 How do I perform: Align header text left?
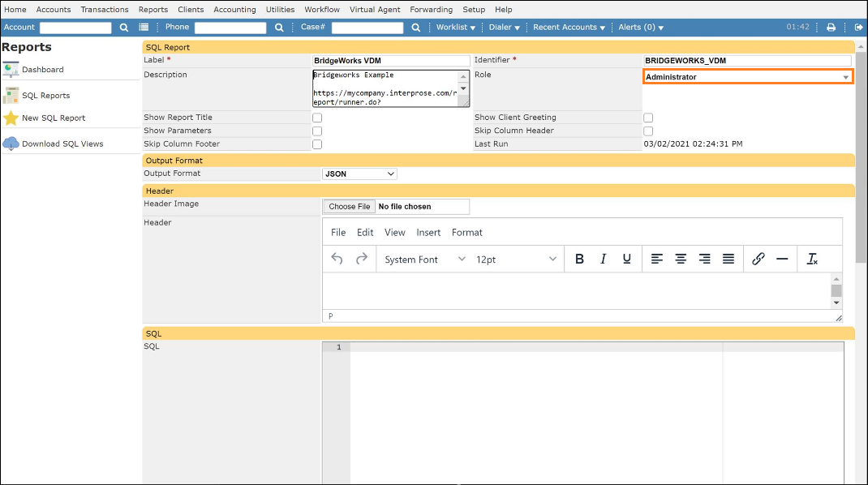click(656, 259)
